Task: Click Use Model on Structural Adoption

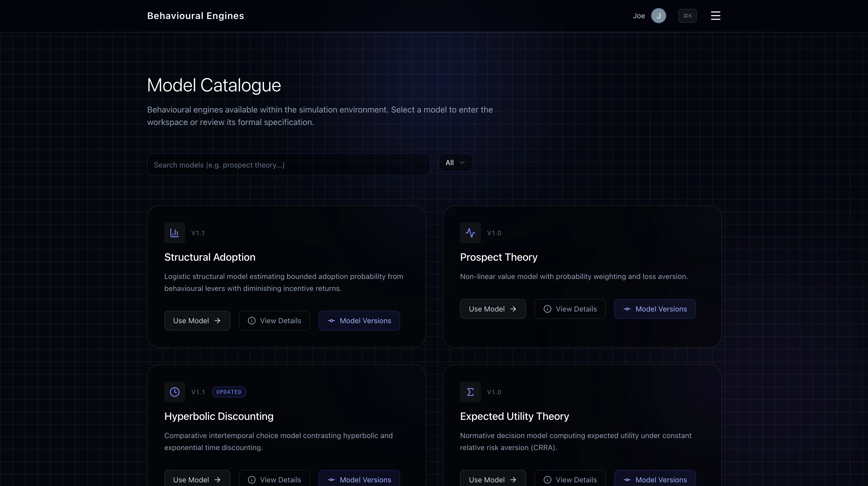Action: [x=197, y=321]
